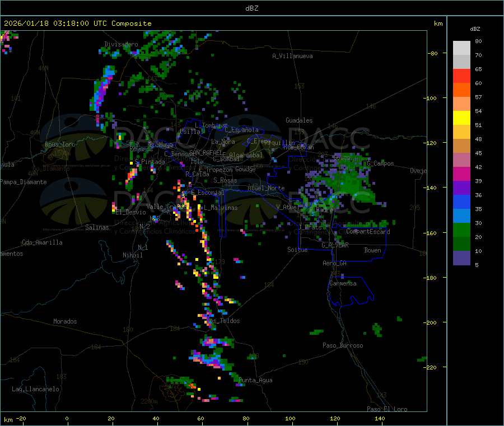Click the Divisadero map label
This screenshot has width=504, height=426.
[121, 44]
